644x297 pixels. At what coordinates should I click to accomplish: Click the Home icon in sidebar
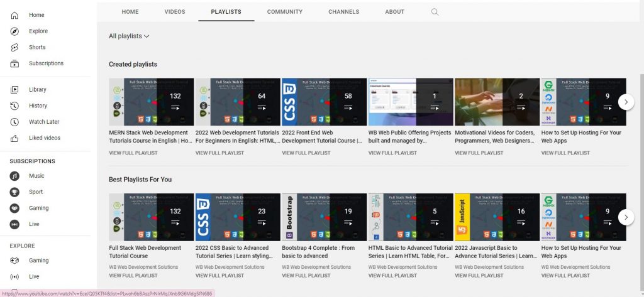coord(14,15)
